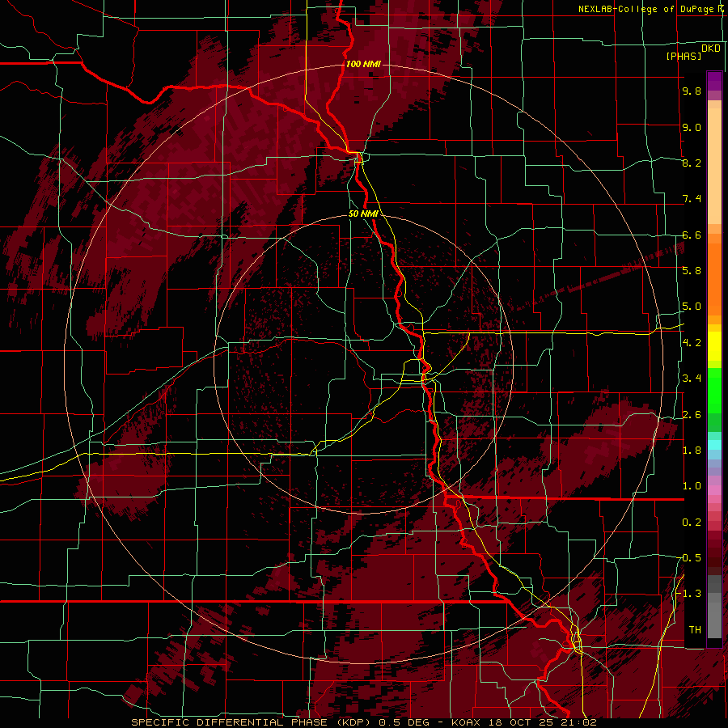728x728 pixels.
Task: Click the 4.2 value on the color scale
Action: pos(692,342)
